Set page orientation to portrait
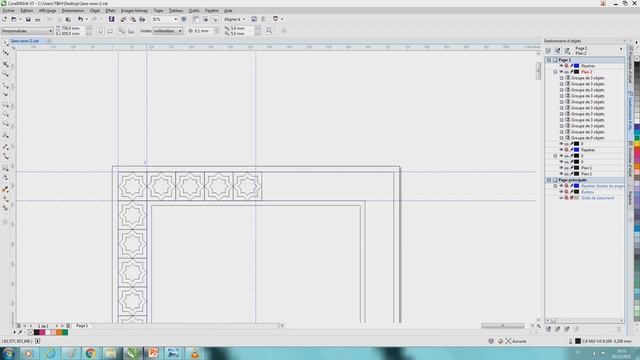The width and height of the screenshot is (640, 360). point(100,31)
